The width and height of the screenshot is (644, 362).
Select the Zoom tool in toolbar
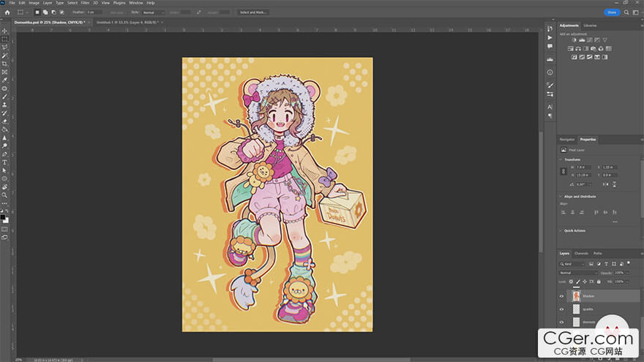pyautogui.click(x=4, y=195)
